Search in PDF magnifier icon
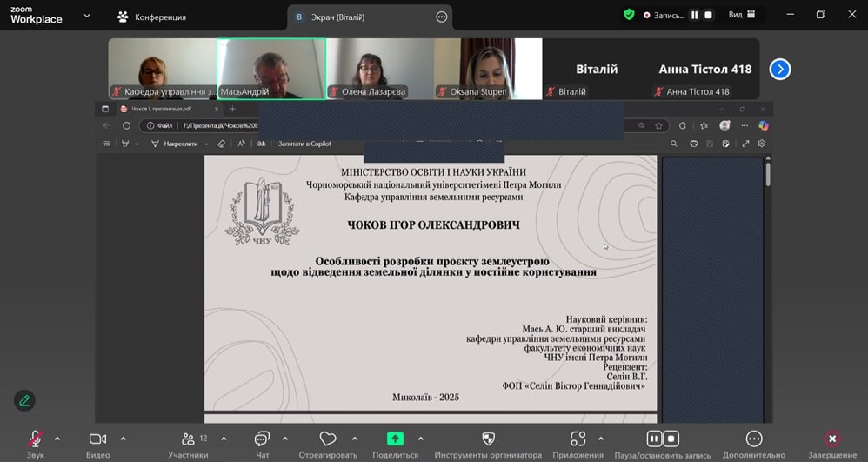This screenshot has width=868, height=462. (x=674, y=144)
